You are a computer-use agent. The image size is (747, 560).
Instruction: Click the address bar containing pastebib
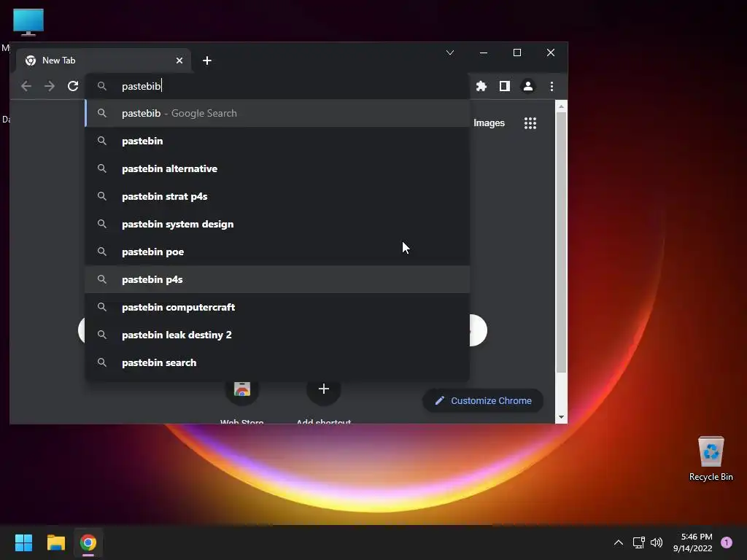[277, 86]
